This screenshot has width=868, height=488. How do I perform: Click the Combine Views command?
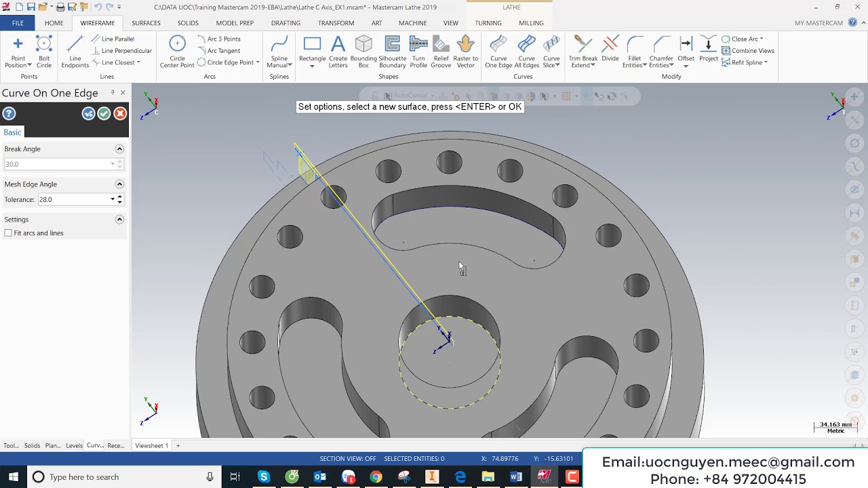tap(748, 51)
